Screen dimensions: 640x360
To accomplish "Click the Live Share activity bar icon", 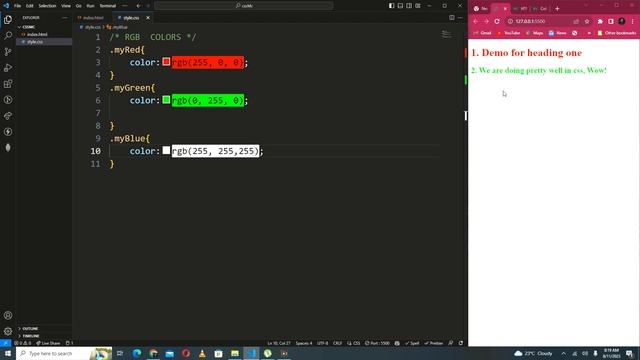I will [8, 116].
